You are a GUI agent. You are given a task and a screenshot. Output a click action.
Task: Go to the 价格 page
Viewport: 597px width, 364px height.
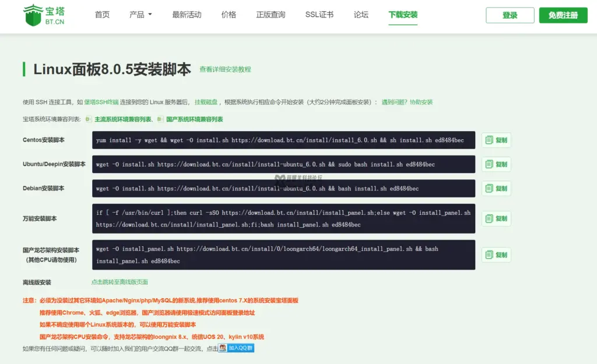[229, 15]
